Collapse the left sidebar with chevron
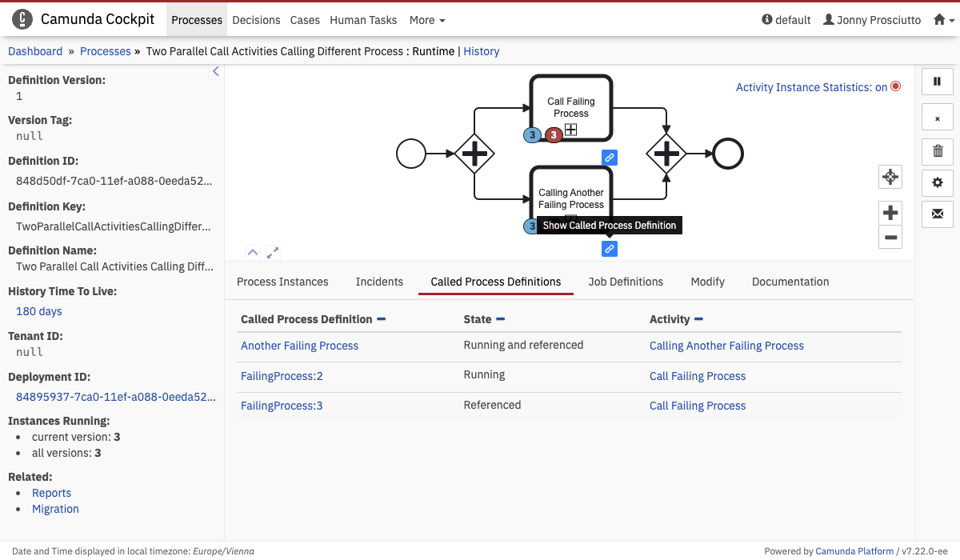This screenshot has height=560, width=960. (215, 72)
